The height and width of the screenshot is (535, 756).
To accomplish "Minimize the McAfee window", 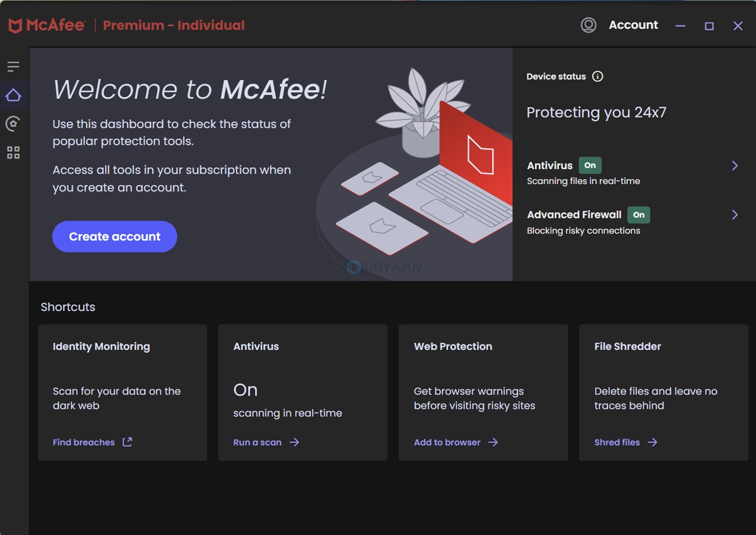I will click(680, 26).
